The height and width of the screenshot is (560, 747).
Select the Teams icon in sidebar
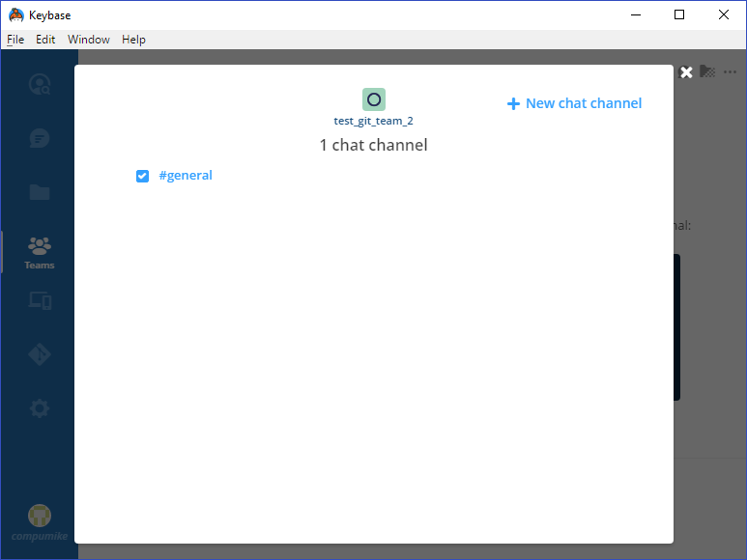point(40,253)
